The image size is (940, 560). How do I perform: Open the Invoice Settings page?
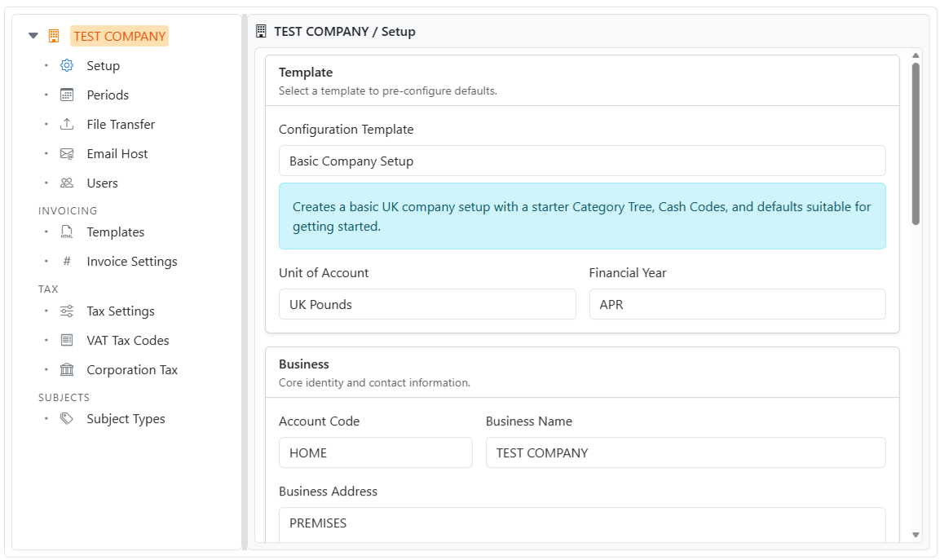pos(131,261)
